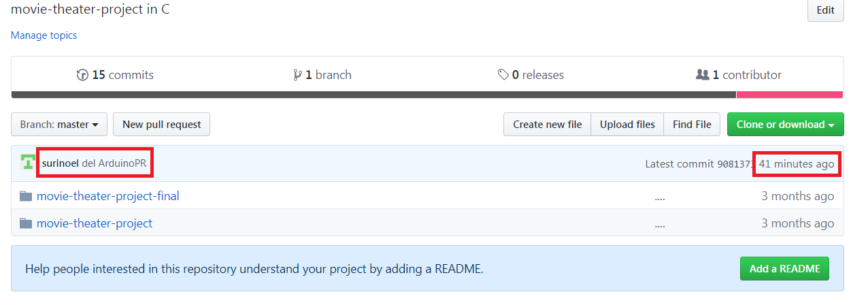Click the releases tag icon
Image resolution: width=868 pixels, height=305 pixels.
(x=503, y=75)
